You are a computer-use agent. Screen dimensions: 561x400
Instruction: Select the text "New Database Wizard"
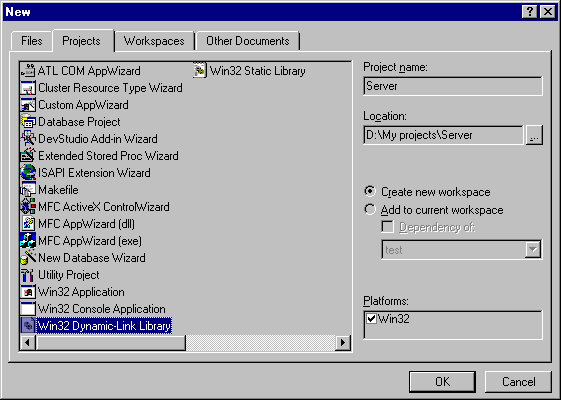pos(92,258)
